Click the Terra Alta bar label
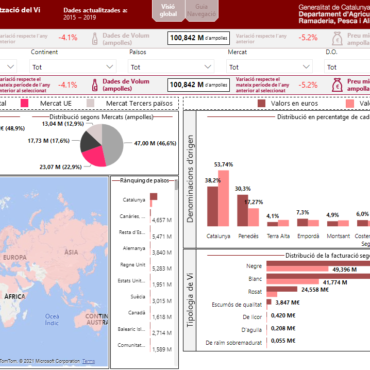Screen dimensions: 370x370 click(x=278, y=236)
